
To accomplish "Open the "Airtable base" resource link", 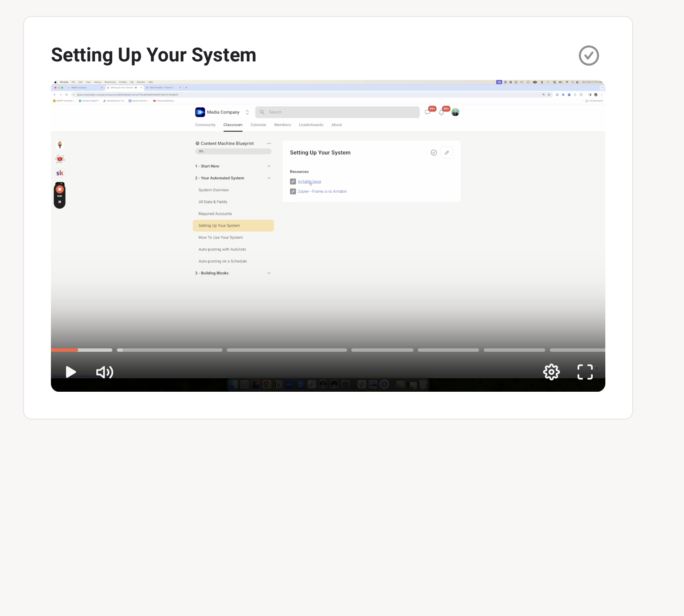I will [309, 181].
